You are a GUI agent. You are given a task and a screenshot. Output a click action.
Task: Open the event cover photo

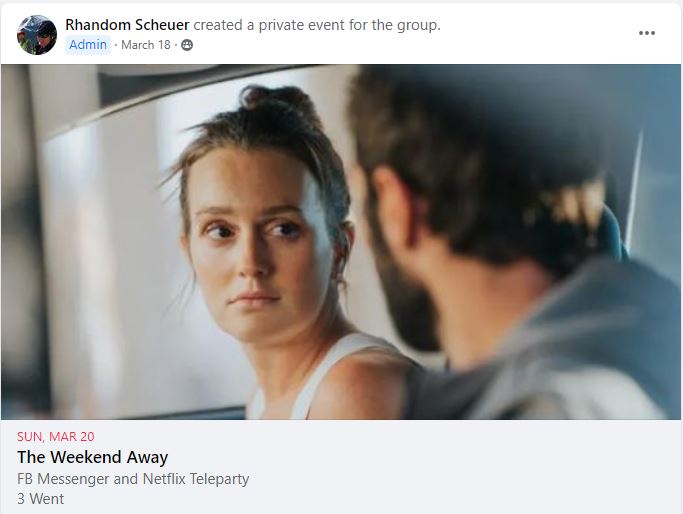click(x=341, y=242)
